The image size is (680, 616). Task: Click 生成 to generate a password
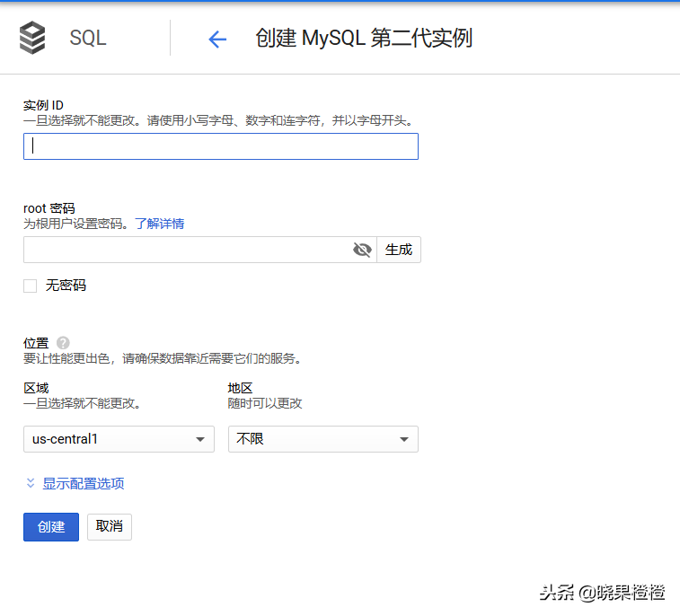tap(399, 250)
